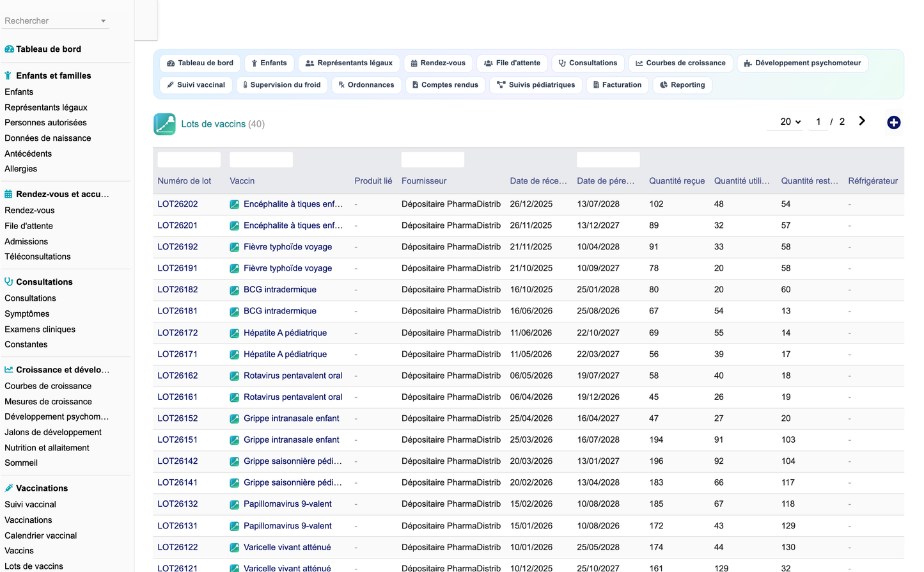Click the Date de péremption filter field
The width and height of the screenshot is (924, 572).
tap(608, 160)
